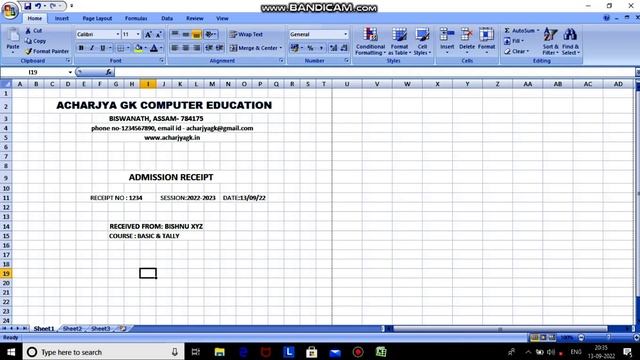640x360 pixels.
Task: Increase the cell indent
Action: pyautogui.click(x=219, y=48)
